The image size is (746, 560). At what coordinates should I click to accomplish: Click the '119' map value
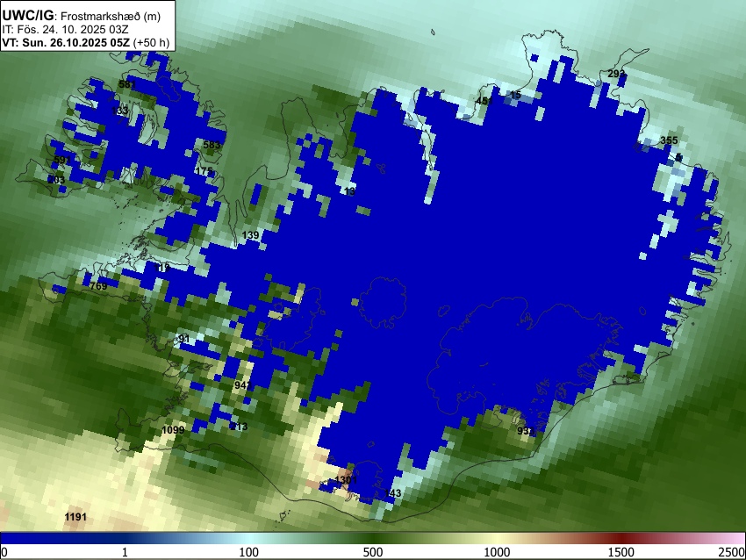pyautogui.click(x=162, y=269)
